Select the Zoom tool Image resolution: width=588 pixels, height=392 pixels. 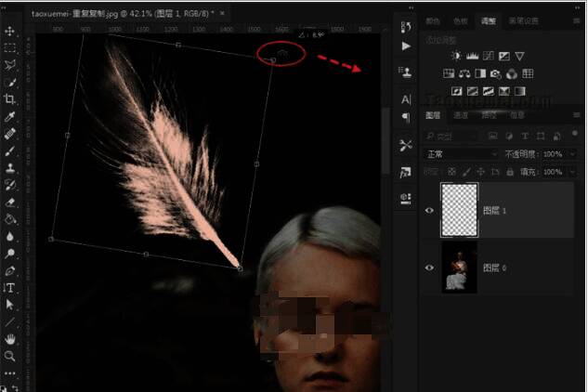(10, 356)
